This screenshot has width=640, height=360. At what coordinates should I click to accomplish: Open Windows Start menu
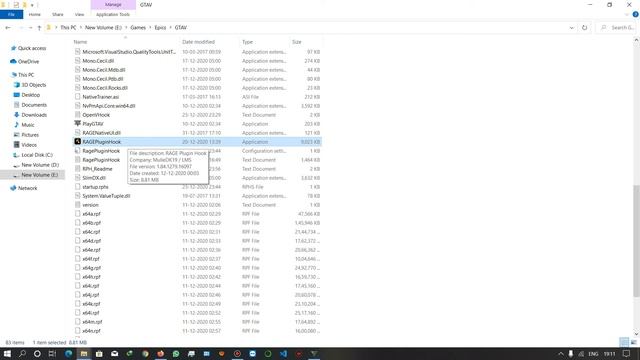[x=7, y=353]
